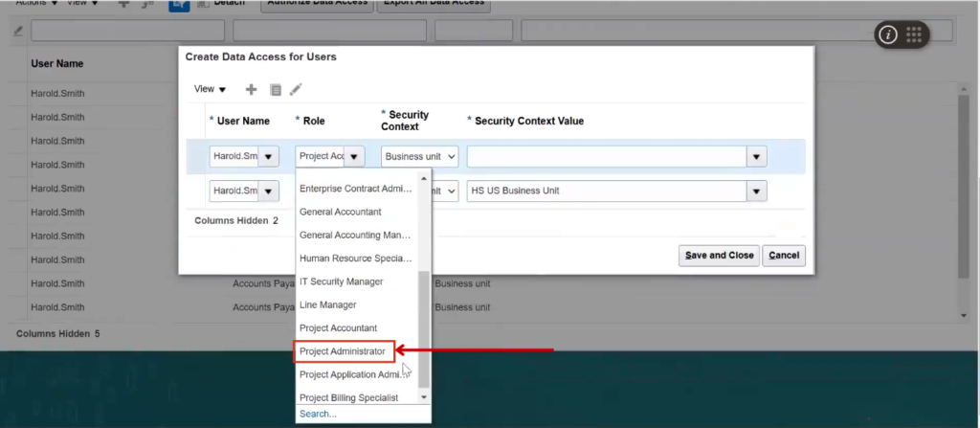Click the Save and Close button
Image resolution: width=980 pixels, height=428 pixels.
tap(719, 256)
